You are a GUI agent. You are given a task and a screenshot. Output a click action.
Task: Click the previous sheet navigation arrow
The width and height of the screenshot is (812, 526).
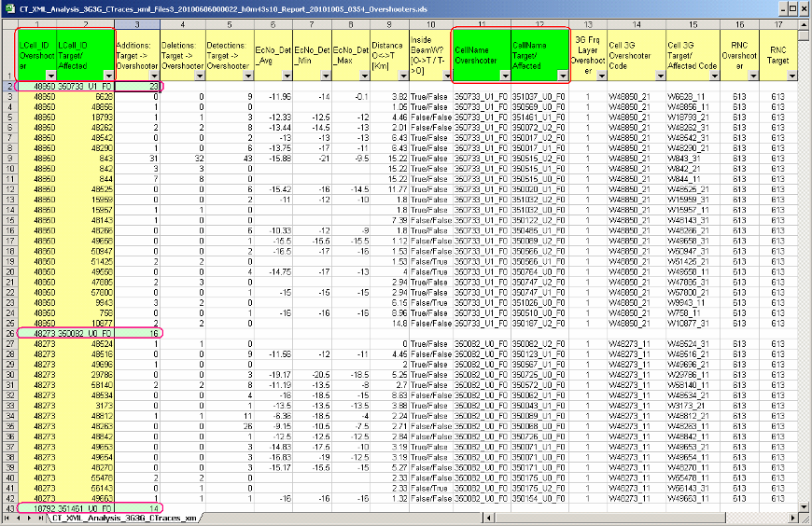click(17, 518)
